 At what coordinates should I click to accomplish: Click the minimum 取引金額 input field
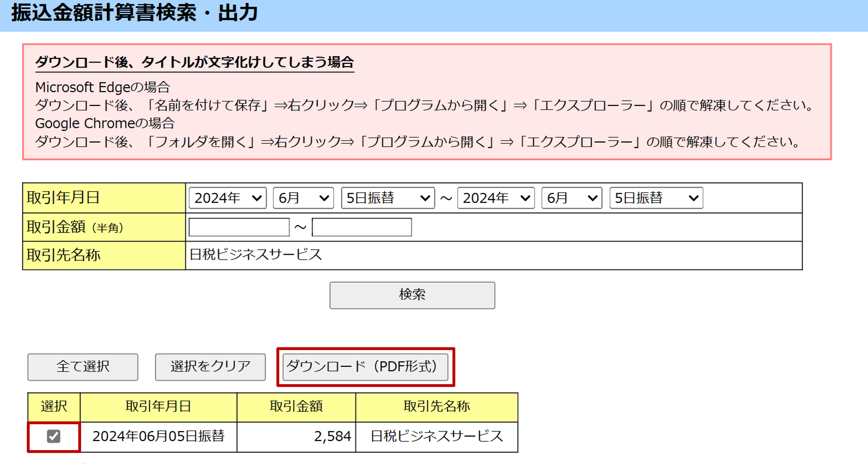tap(239, 227)
